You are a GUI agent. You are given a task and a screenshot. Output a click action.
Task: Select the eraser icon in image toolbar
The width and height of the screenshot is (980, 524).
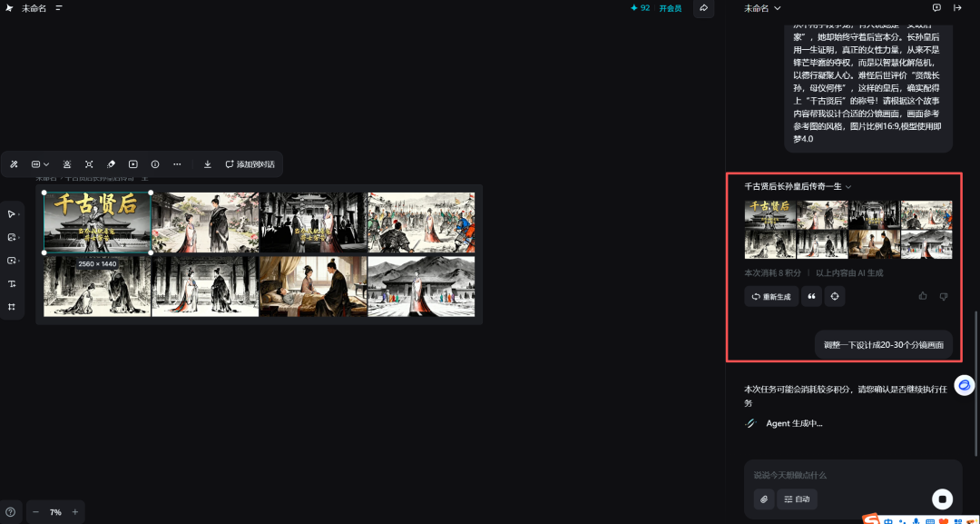[x=112, y=163]
